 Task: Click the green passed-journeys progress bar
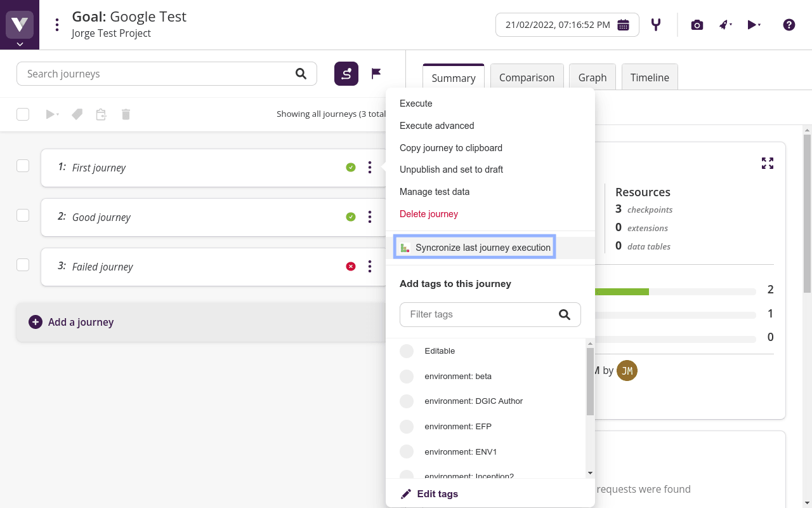622,291
